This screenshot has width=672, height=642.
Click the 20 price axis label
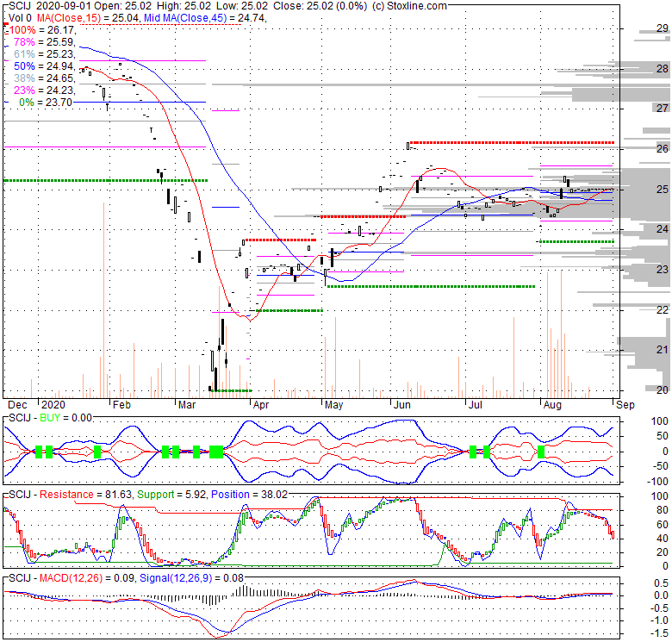click(x=663, y=390)
